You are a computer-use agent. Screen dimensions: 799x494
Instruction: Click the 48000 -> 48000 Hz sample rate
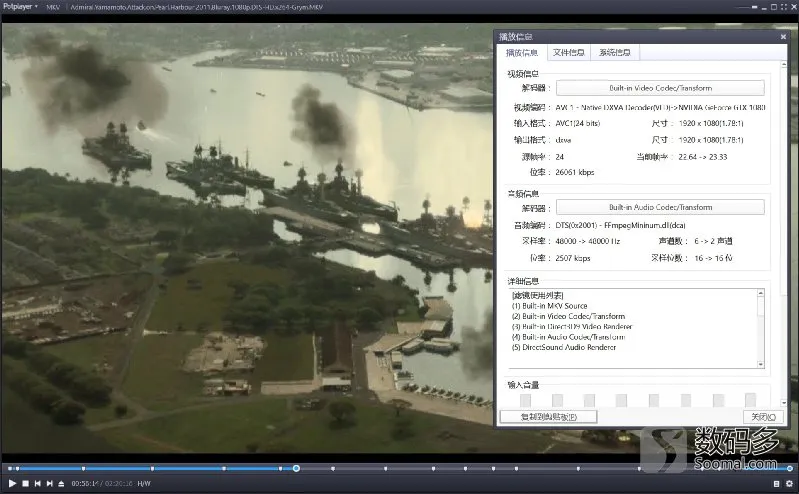tap(588, 241)
